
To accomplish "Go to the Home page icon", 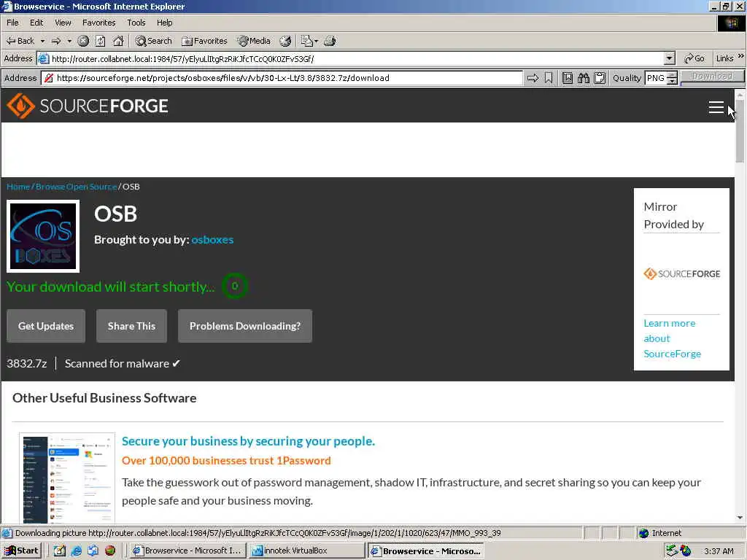I will pos(118,41).
